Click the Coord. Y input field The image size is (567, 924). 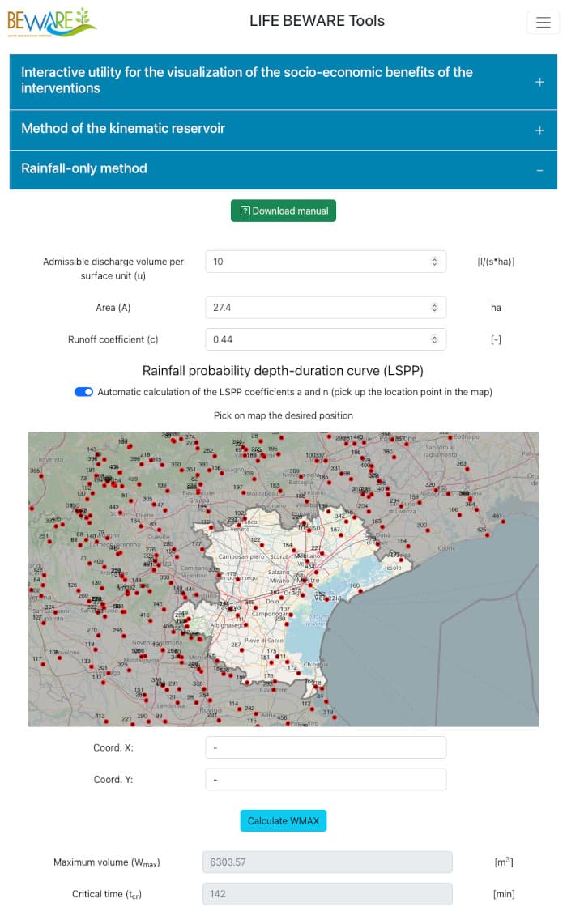326,779
